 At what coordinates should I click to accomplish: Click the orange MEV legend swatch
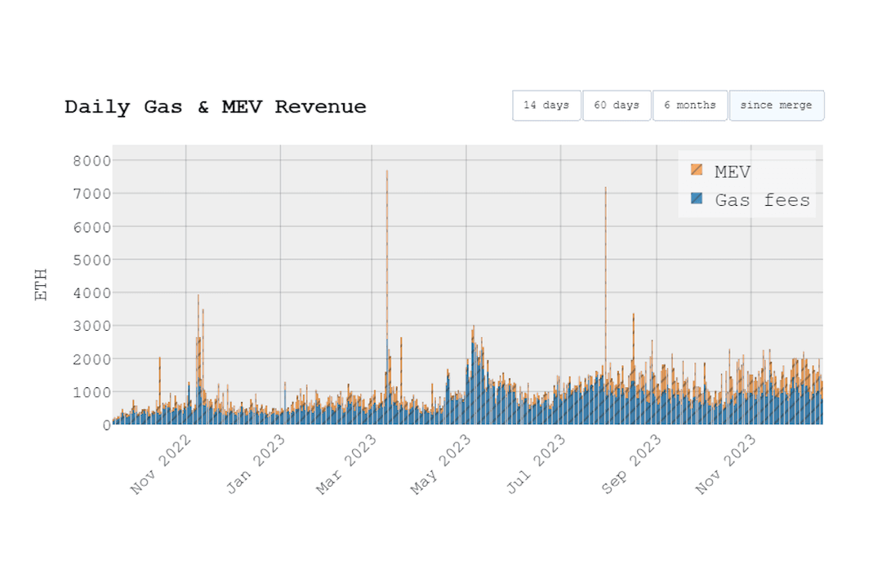pyautogui.click(x=697, y=170)
